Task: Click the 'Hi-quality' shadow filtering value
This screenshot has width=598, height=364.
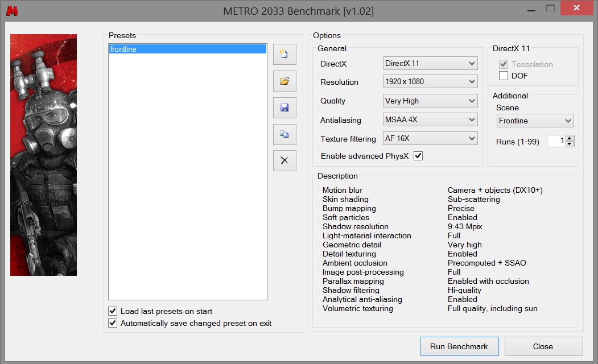Action: point(464,290)
